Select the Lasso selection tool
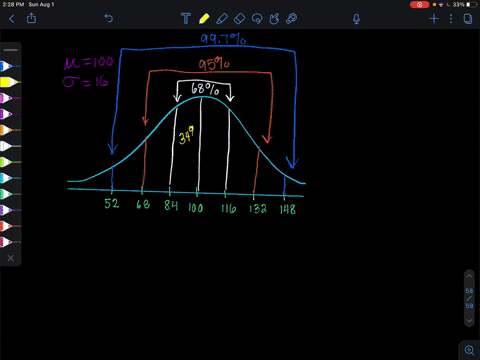The image size is (480, 360). click(257, 19)
